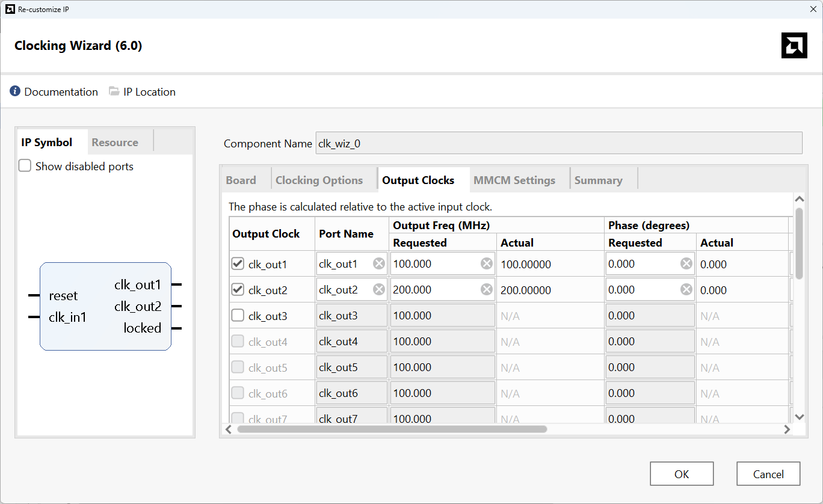
Task: Click the horizontal scrollbar right arrow
Action: 787,429
